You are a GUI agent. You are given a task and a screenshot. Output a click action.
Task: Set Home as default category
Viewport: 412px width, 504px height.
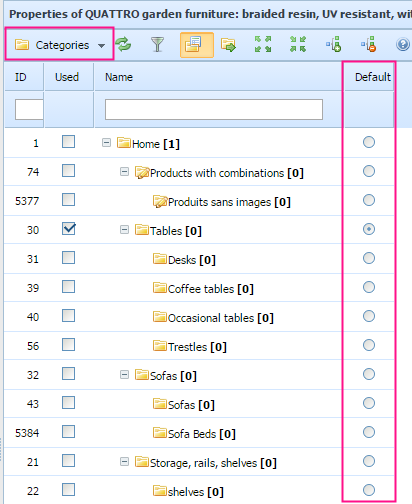tap(369, 142)
